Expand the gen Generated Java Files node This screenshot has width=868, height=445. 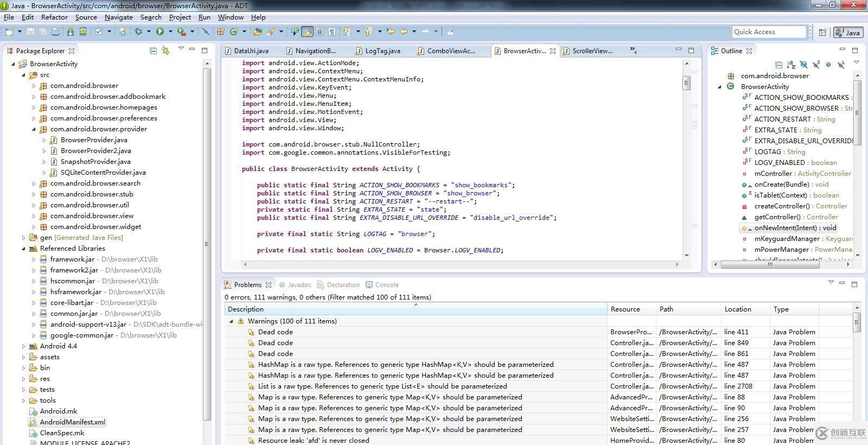tap(23, 238)
